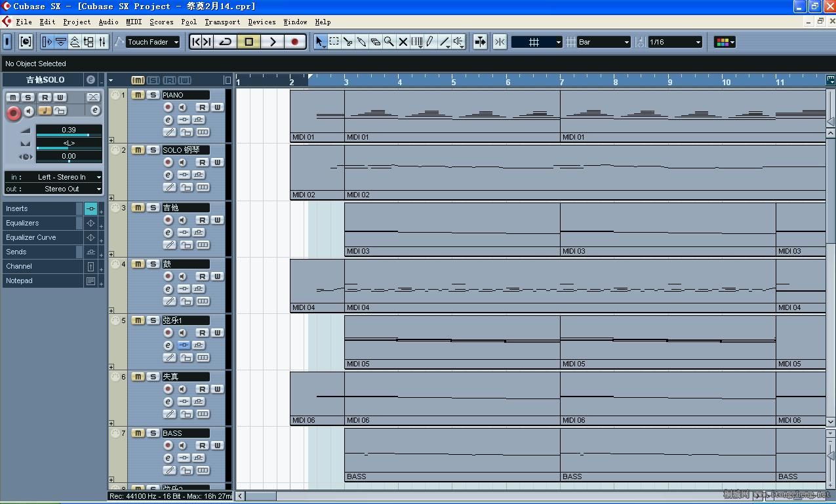
Task: Open the Mixer window
Action: point(102,42)
